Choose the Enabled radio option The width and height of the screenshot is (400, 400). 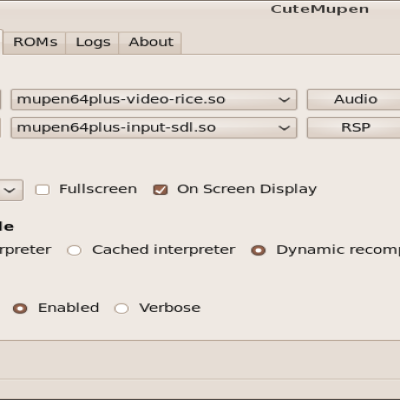point(20,308)
